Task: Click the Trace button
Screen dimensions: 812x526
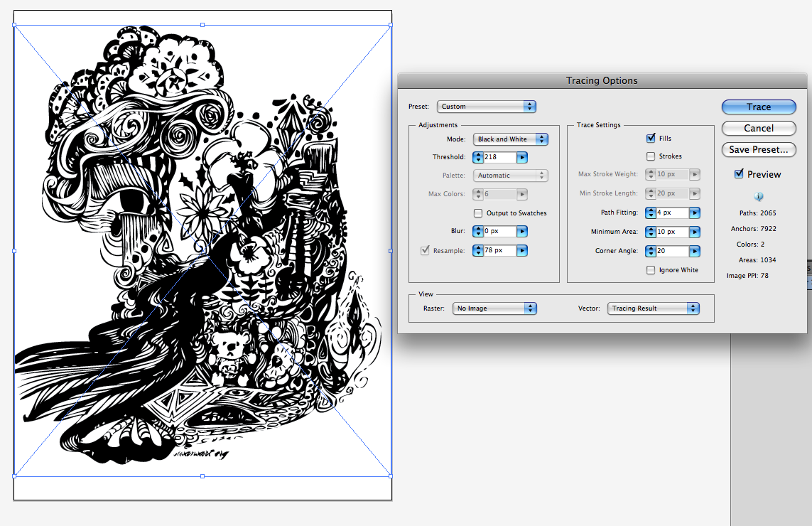Action: coord(759,107)
